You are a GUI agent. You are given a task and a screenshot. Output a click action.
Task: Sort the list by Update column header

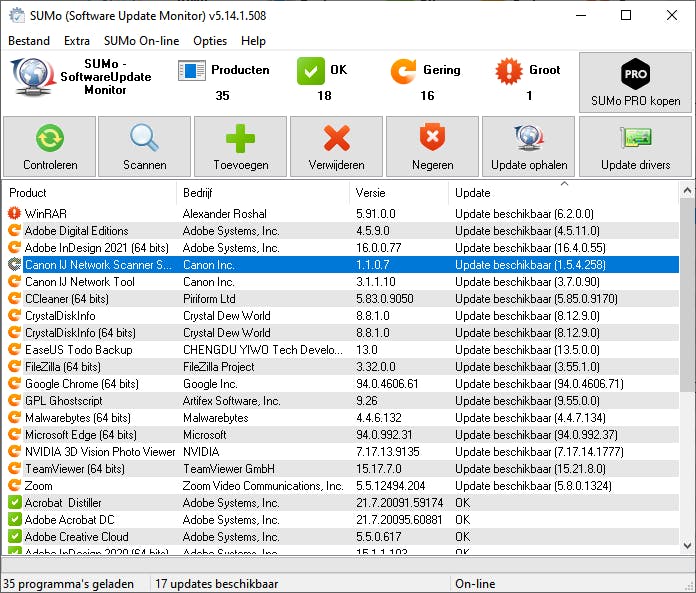[x=563, y=193]
